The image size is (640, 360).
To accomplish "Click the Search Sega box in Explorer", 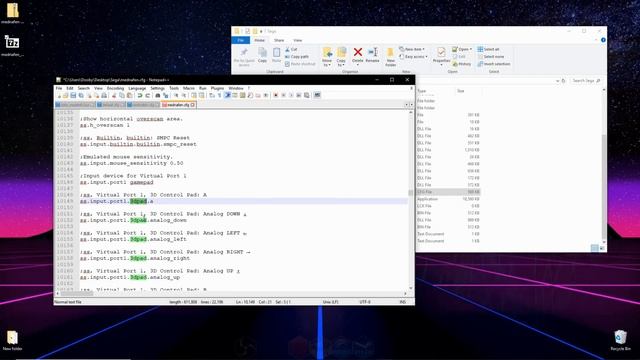I will point(586,81).
